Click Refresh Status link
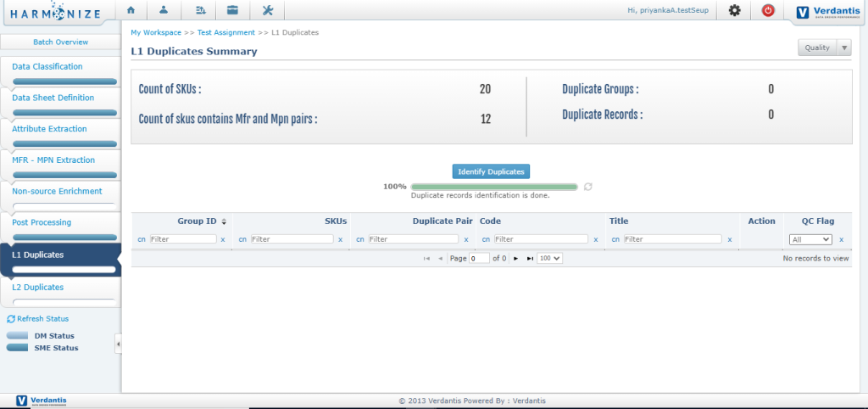Image resolution: width=868 pixels, height=409 pixels. [x=37, y=319]
